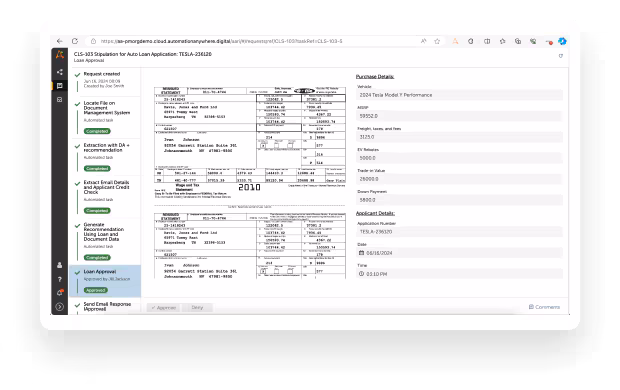Open the help question mark icon

click(x=60, y=279)
